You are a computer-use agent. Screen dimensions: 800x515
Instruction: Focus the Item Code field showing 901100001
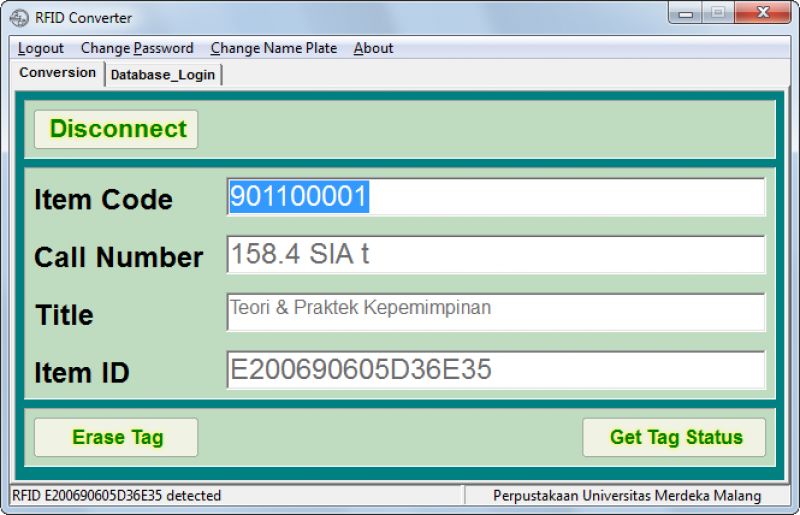pos(495,197)
